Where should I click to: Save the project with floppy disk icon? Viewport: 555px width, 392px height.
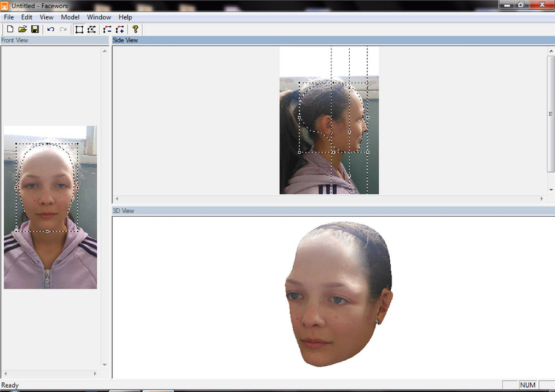[x=35, y=29]
